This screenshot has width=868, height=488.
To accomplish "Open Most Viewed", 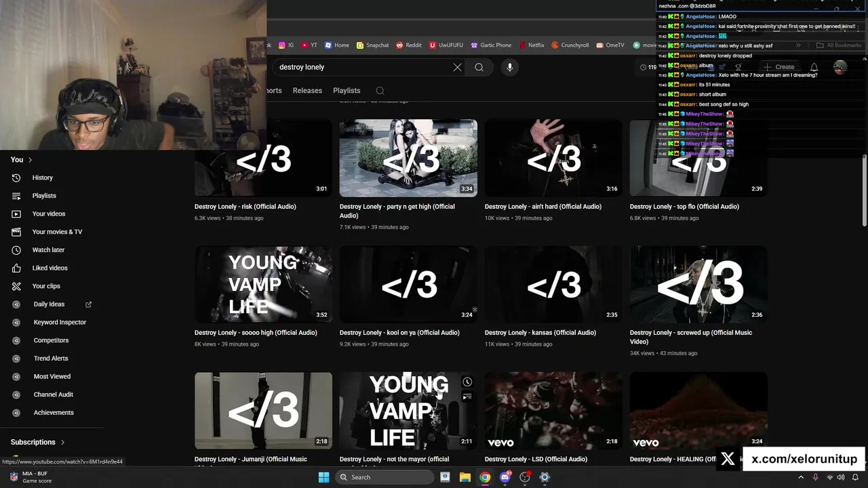I will tap(52, 376).
